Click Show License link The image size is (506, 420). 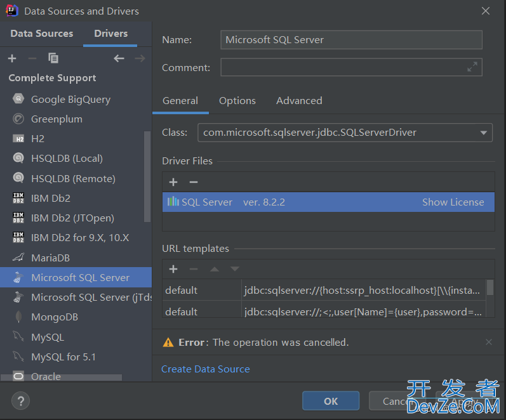tap(453, 202)
